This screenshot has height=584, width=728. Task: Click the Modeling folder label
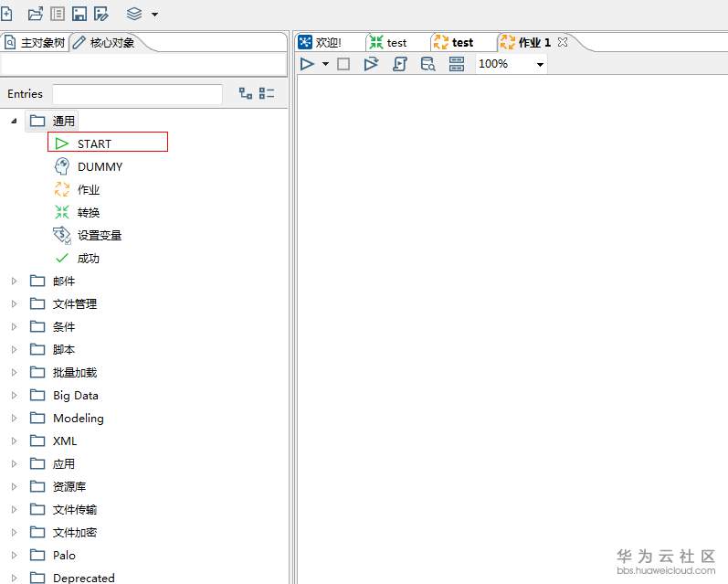click(x=79, y=419)
